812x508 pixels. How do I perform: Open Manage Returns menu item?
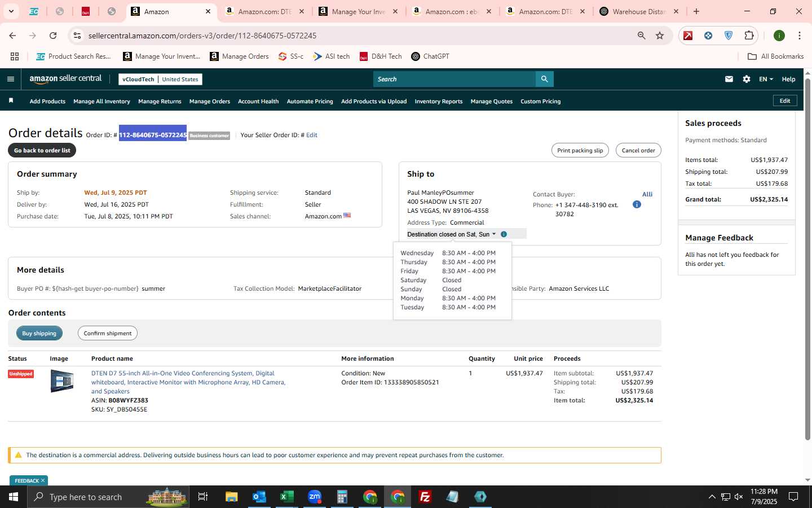coord(160,102)
